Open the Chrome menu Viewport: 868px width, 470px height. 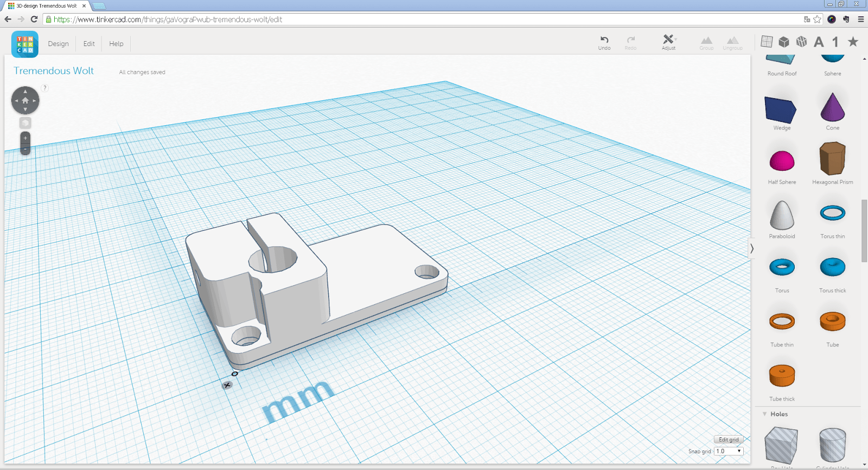[861, 20]
